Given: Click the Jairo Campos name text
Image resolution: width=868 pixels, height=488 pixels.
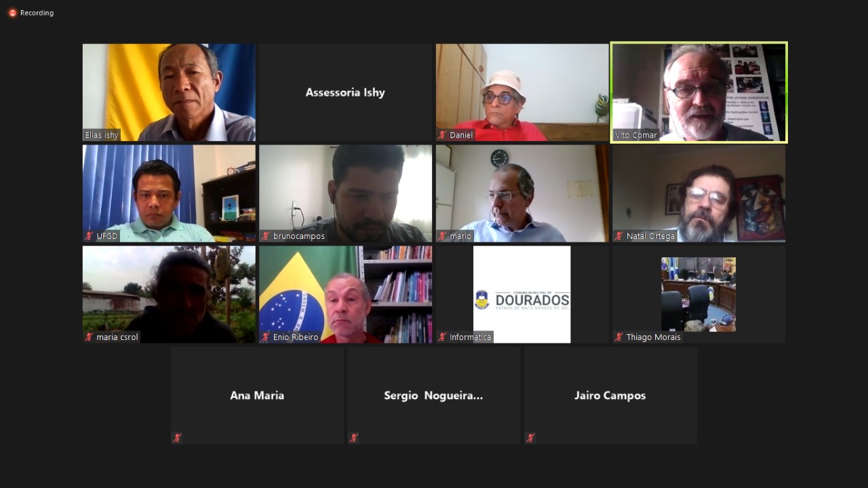Looking at the screenshot, I should 610,396.
